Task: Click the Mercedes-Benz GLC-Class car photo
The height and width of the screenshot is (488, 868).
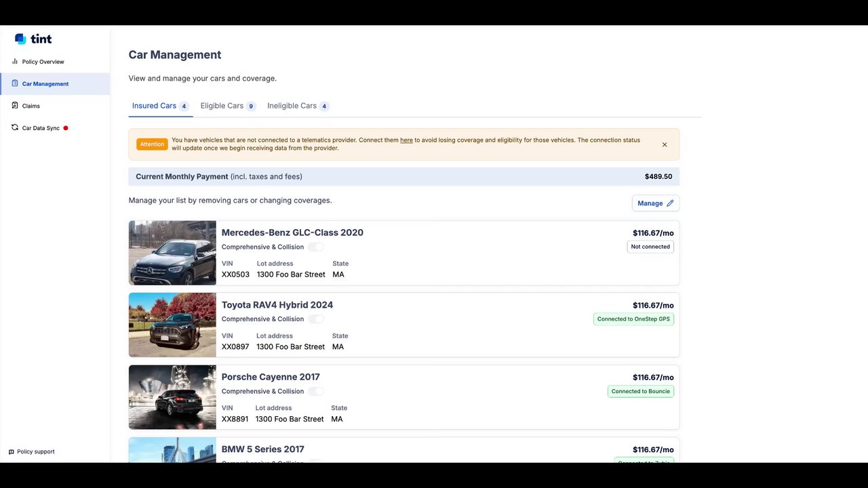Action: click(172, 253)
